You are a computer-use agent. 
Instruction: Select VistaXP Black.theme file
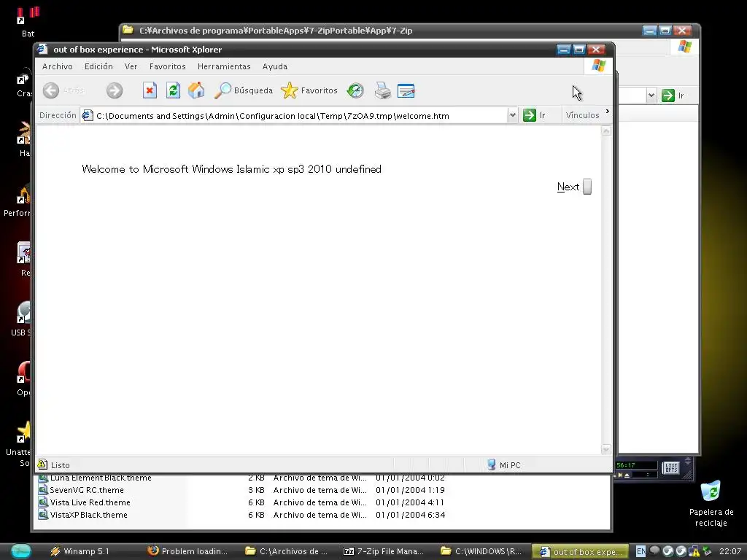pyautogui.click(x=83, y=515)
